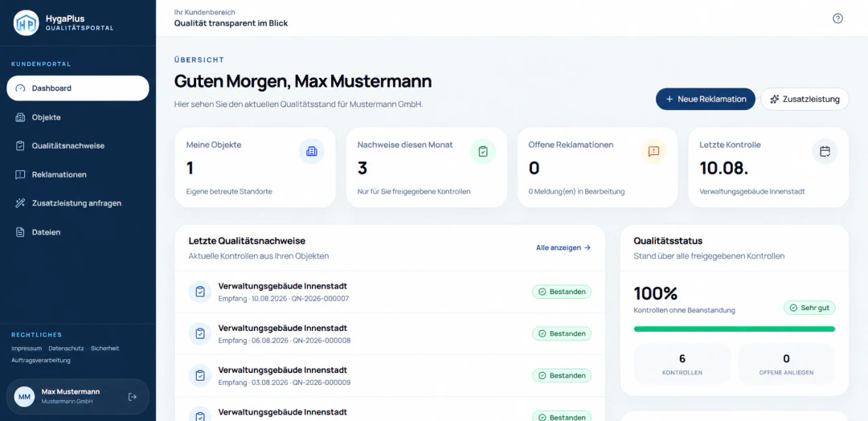Click the Zusatzleistung anfragen wand icon
Screen dimensions: 868x421
pos(20,203)
